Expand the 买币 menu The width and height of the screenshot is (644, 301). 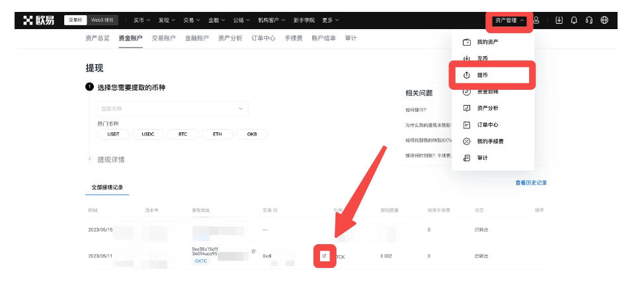coord(141,20)
